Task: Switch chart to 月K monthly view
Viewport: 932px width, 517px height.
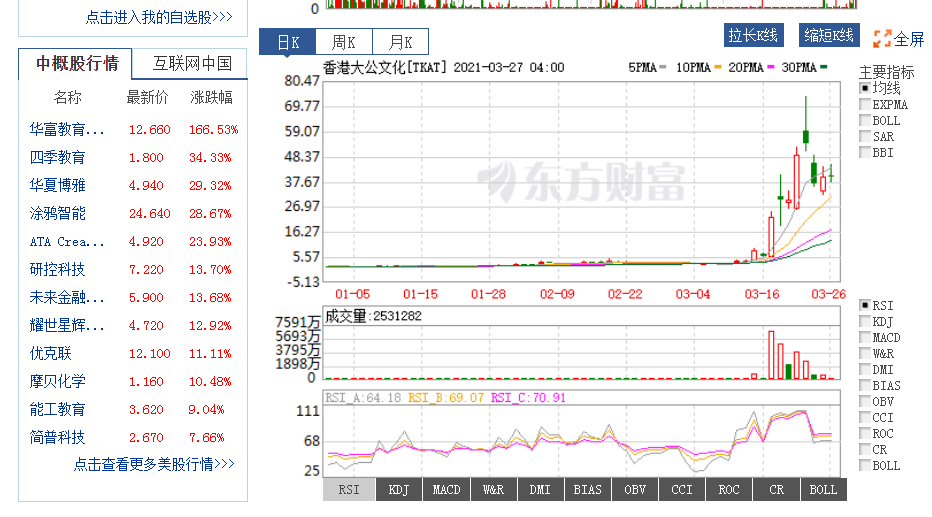Action: 400,42
